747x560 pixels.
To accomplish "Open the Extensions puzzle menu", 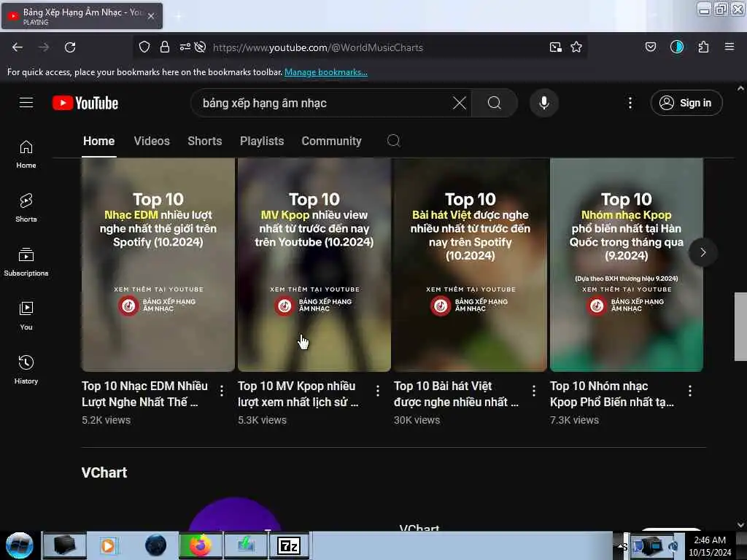I will click(x=703, y=47).
